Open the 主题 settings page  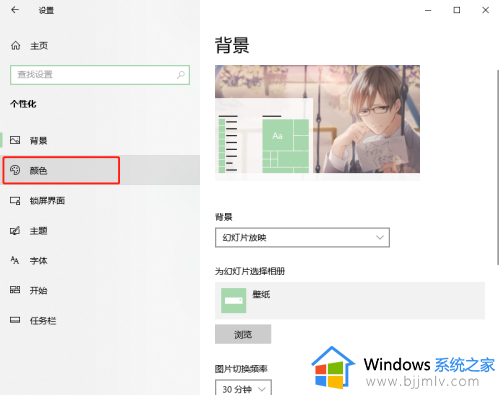coord(100,231)
